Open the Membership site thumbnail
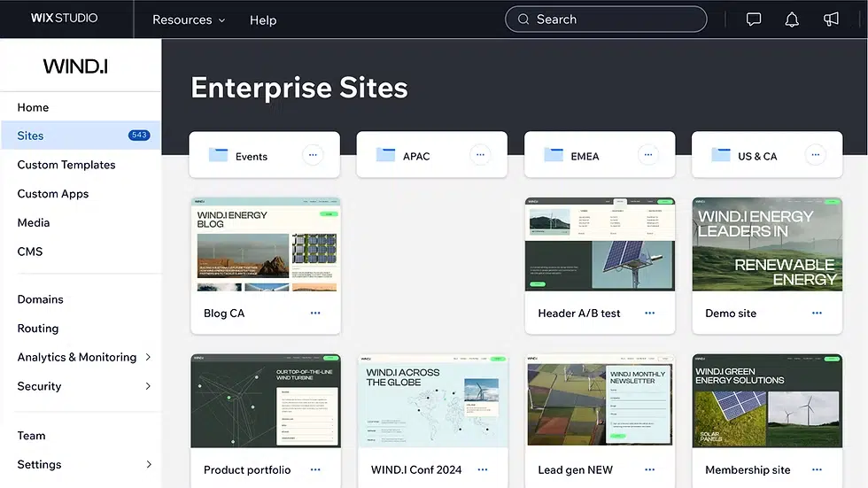This screenshot has width=868, height=488. pyautogui.click(x=767, y=400)
